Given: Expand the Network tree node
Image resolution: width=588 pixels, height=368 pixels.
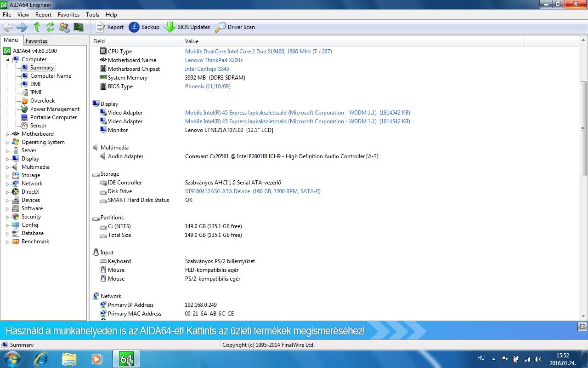Looking at the screenshot, I should 7,184.
